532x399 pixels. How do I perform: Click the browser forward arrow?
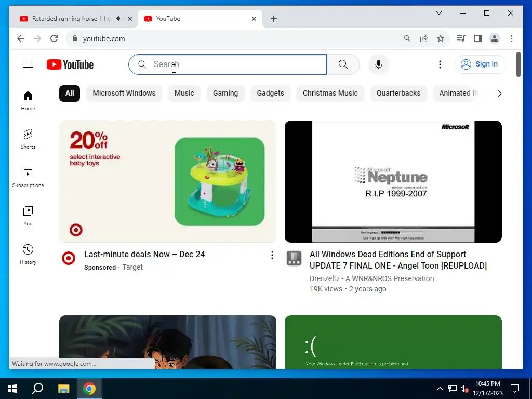point(37,38)
